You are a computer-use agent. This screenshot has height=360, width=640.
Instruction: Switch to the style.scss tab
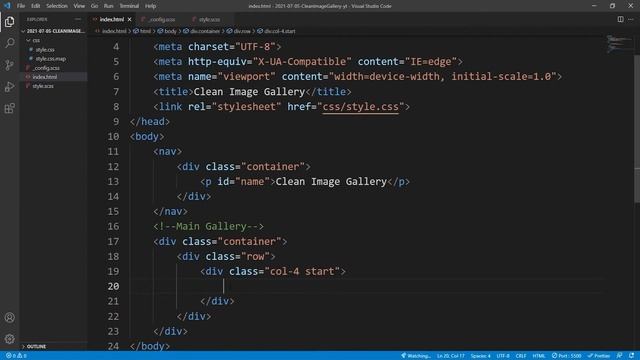[x=210, y=19]
